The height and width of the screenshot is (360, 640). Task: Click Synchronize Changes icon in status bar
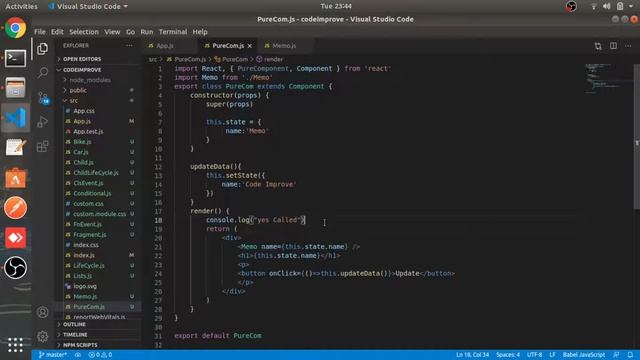pyautogui.click(x=78, y=355)
